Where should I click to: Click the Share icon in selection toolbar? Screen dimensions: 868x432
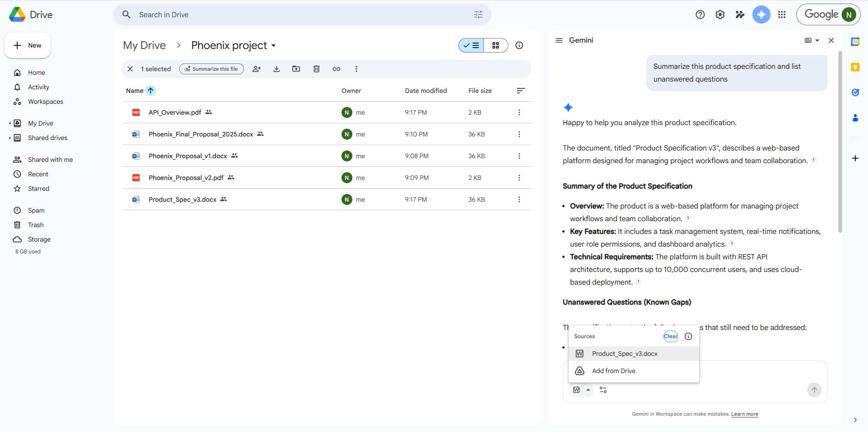(257, 69)
